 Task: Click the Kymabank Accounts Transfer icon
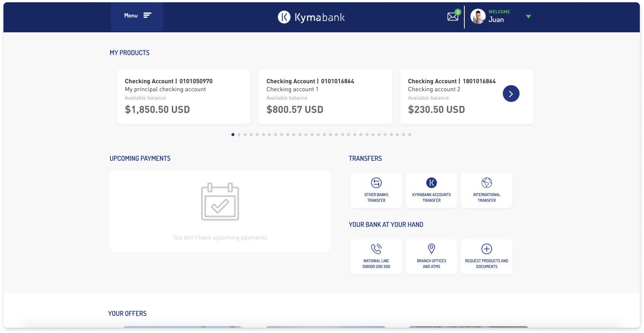[431, 183]
